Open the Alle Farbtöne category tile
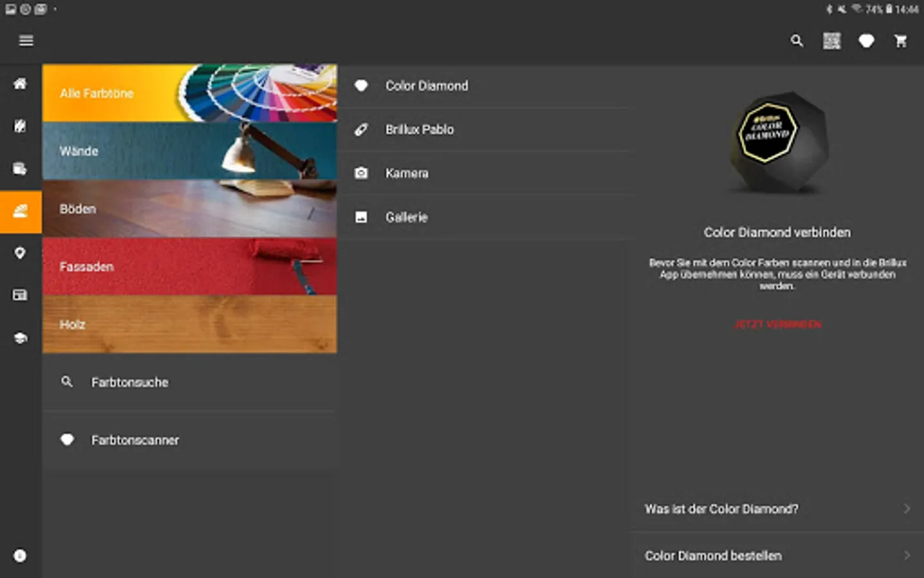Screen dimensions: 924x578 click(x=190, y=93)
